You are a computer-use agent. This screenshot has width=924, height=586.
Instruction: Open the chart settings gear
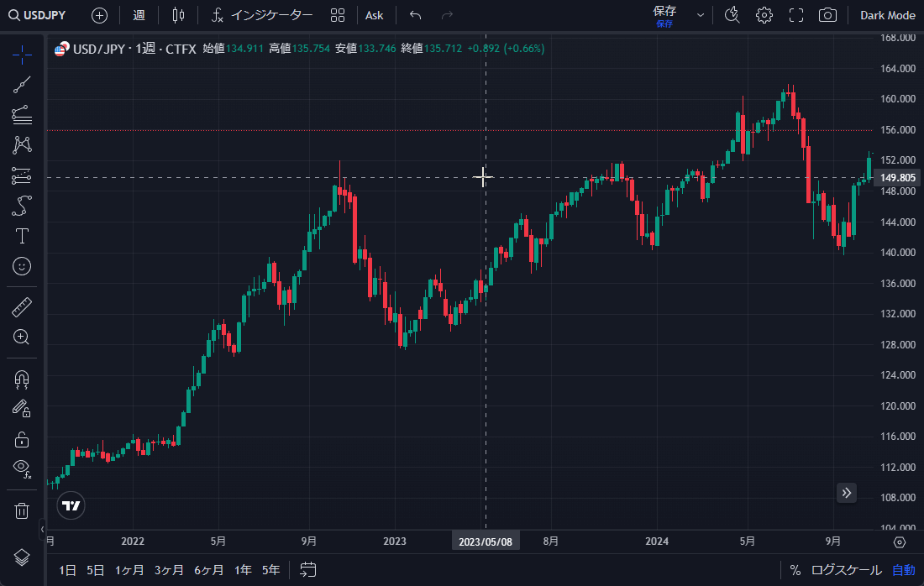tap(764, 15)
